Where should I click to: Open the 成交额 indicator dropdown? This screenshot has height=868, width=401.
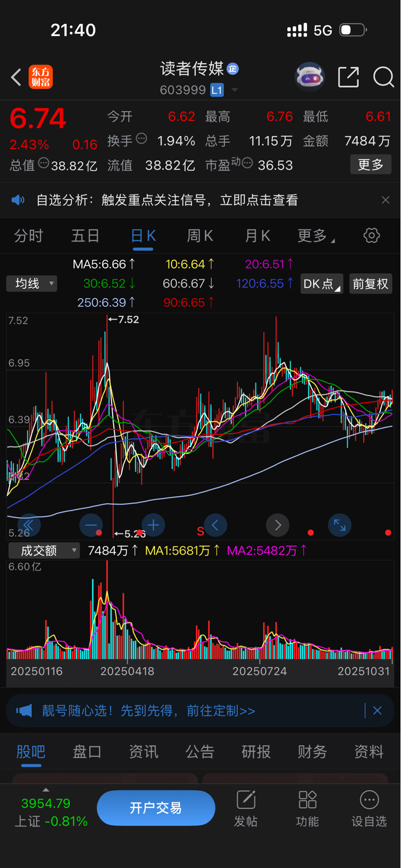(x=44, y=551)
